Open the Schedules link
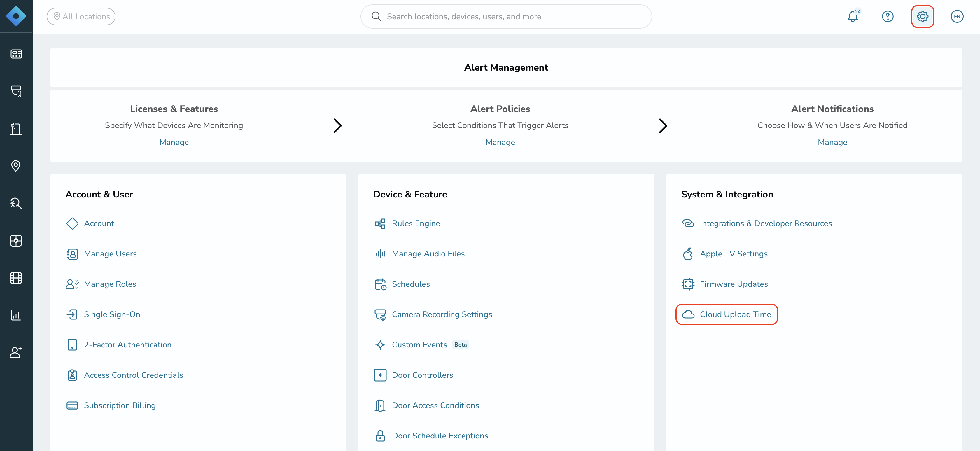980x451 pixels. click(x=410, y=284)
